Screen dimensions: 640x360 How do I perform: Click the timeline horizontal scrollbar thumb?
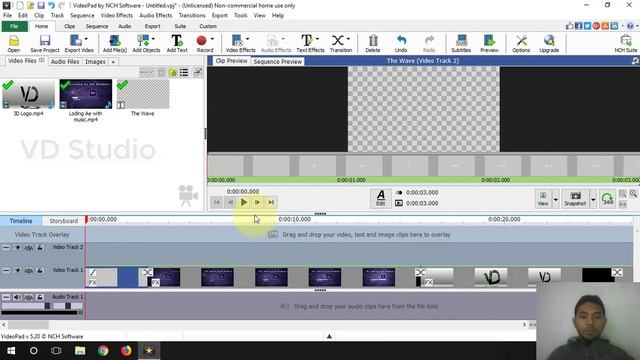point(28,325)
